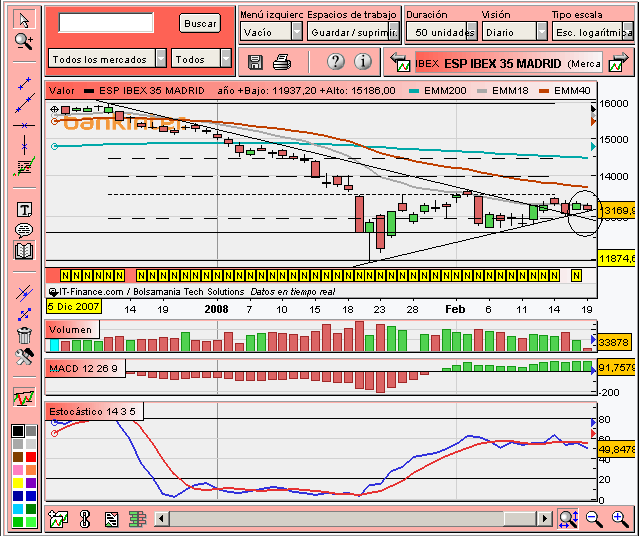Open the Vacío left menu dropdown
The height and width of the screenshot is (539, 639).
[x=271, y=32]
